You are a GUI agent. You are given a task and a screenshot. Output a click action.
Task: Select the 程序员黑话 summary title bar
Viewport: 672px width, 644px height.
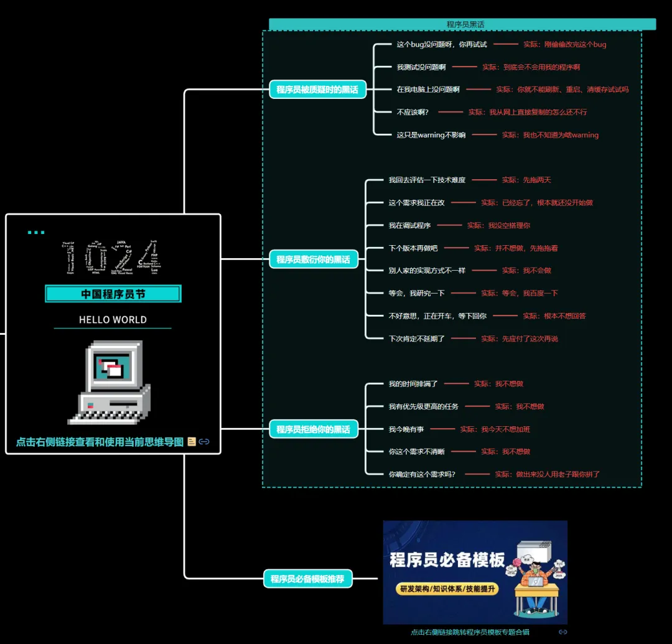pos(462,24)
